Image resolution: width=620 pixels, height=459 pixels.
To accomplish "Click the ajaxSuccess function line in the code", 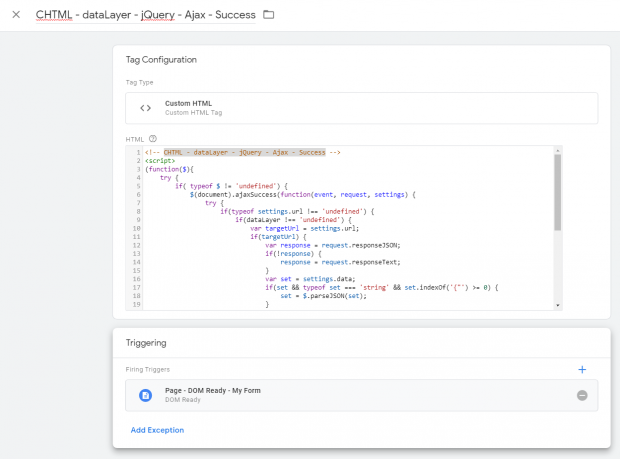I will [x=300, y=194].
